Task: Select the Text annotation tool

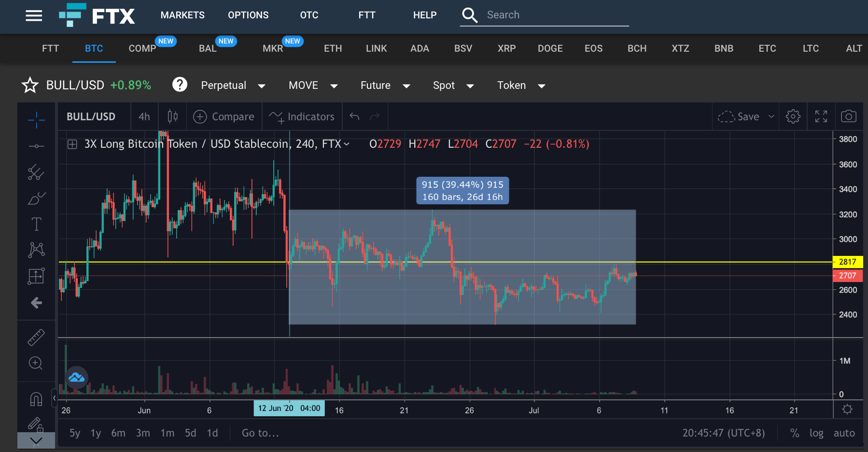Action: pos(36,224)
